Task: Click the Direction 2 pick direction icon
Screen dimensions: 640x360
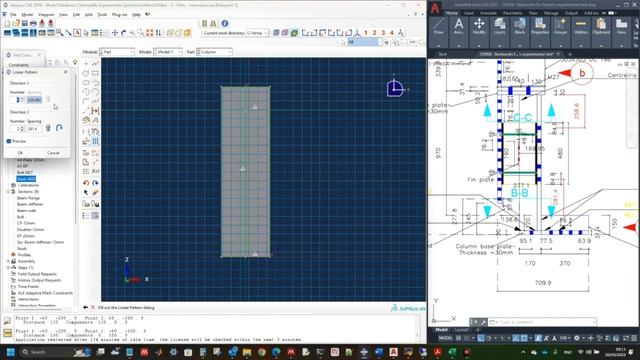Action: tap(48, 128)
